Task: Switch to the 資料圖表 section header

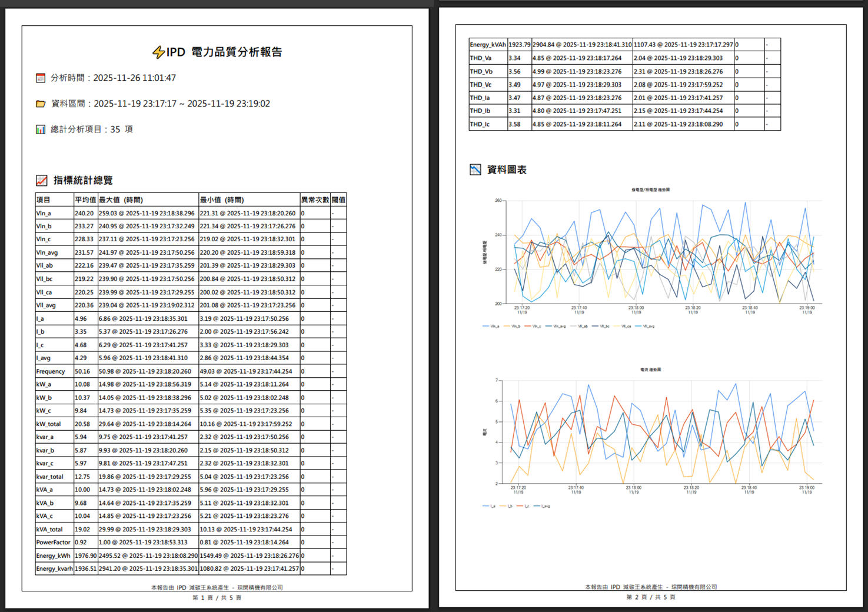Action: pos(506,169)
